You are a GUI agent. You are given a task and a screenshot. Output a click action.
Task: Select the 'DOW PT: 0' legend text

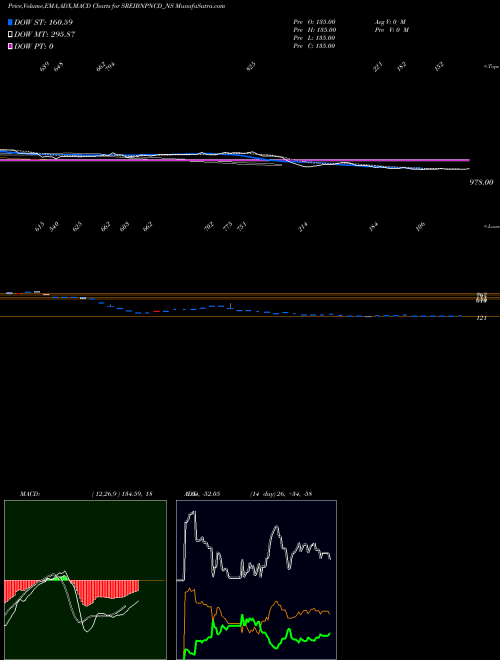pos(34,46)
